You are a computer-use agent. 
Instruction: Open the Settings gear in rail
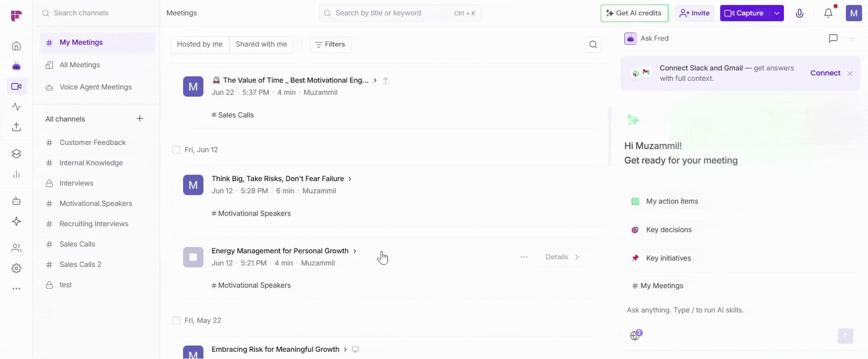click(16, 268)
